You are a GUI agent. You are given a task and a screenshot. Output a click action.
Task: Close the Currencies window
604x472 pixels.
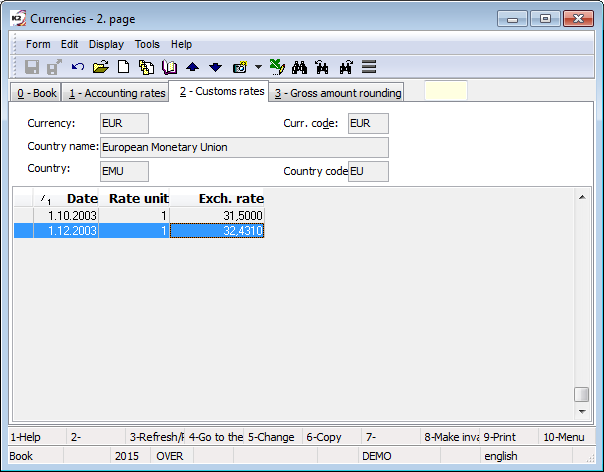578,18
